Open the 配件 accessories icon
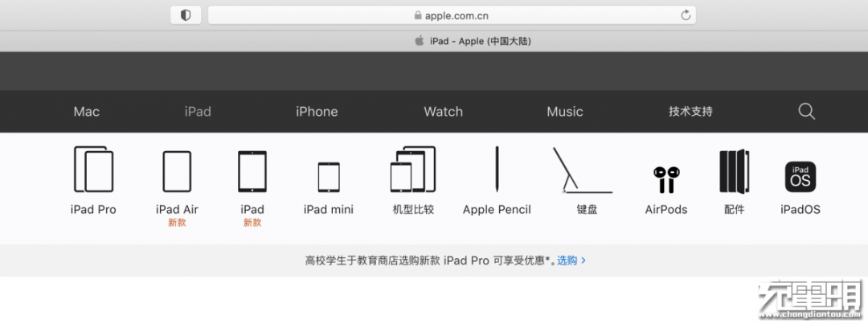868x324 pixels. tap(734, 171)
